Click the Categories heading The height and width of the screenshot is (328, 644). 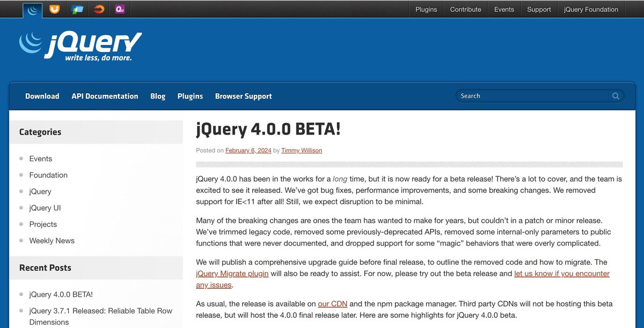(40, 132)
